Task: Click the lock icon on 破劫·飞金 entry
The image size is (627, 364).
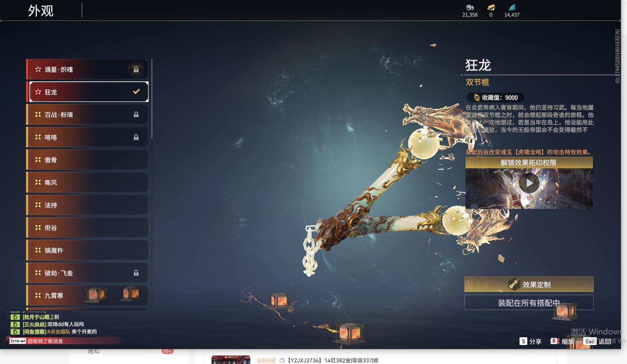Action: 136,273
